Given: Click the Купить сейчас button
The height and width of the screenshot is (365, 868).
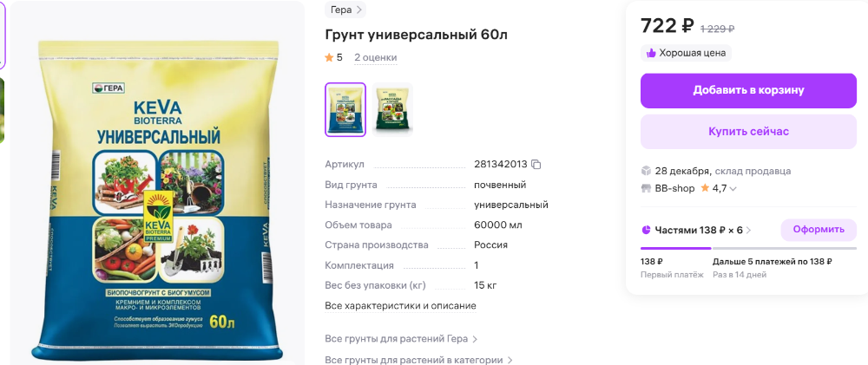Looking at the screenshot, I should tap(748, 132).
